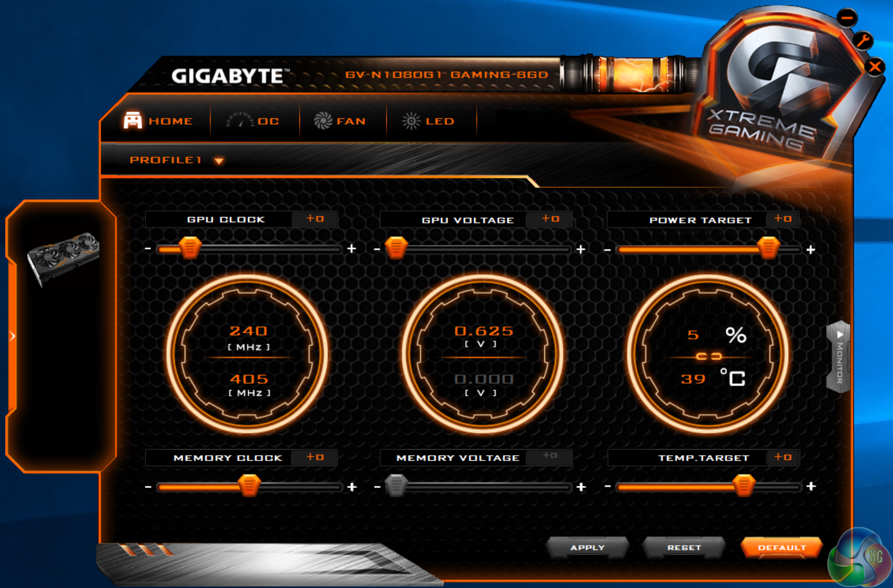Click the Power Target offset value field
This screenshot has width=893, height=588.
tap(783, 219)
